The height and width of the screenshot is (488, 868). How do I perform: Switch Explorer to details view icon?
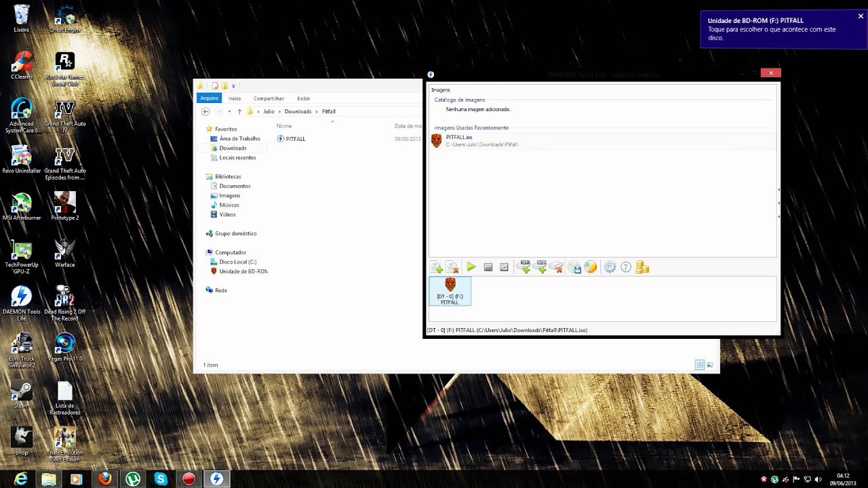[700, 365]
